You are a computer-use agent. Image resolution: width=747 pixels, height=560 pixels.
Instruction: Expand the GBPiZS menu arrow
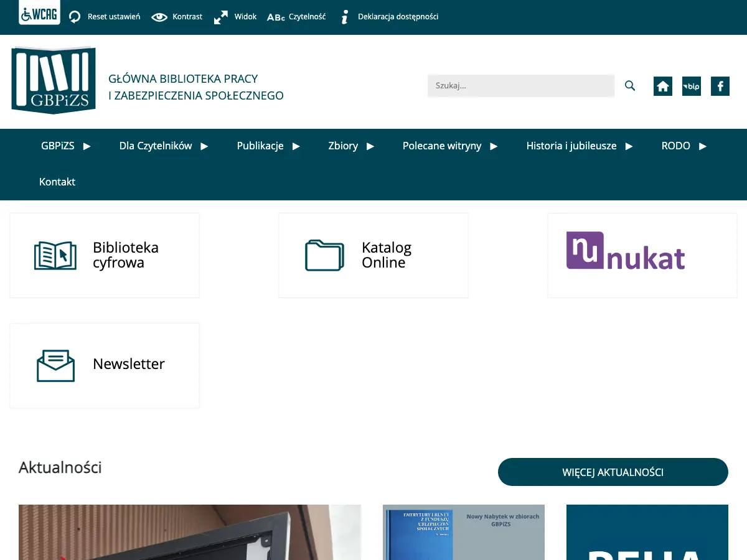(x=87, y=146)
